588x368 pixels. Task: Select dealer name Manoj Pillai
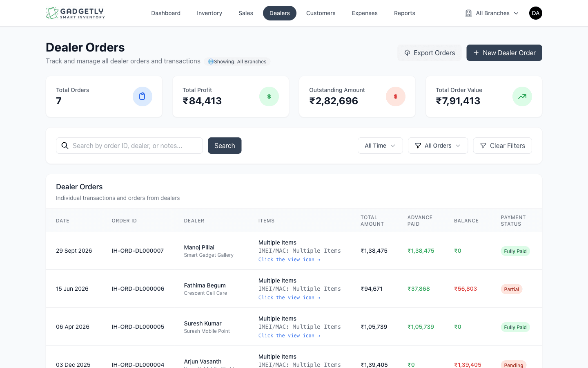[x=199, y=247]
